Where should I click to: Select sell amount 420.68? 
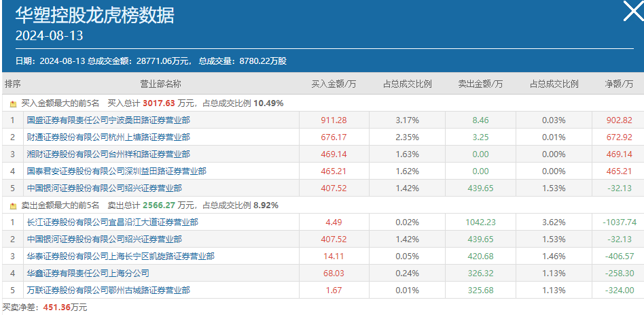pos(480,256)
